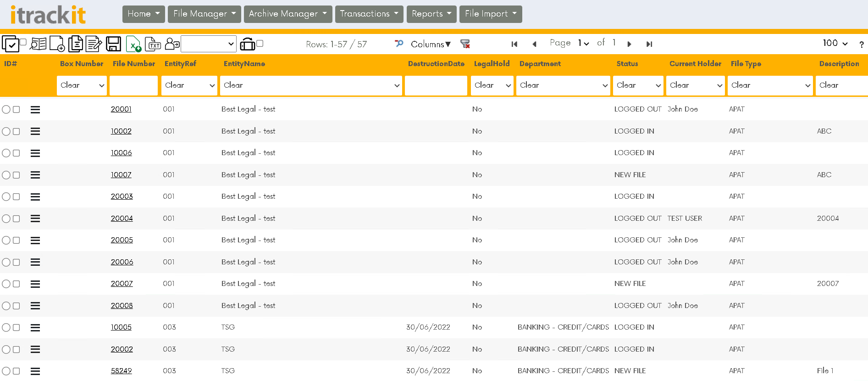Viewport: 868px width, 381px height.
Task: Open the Home menu
Action: click(144, 14)
